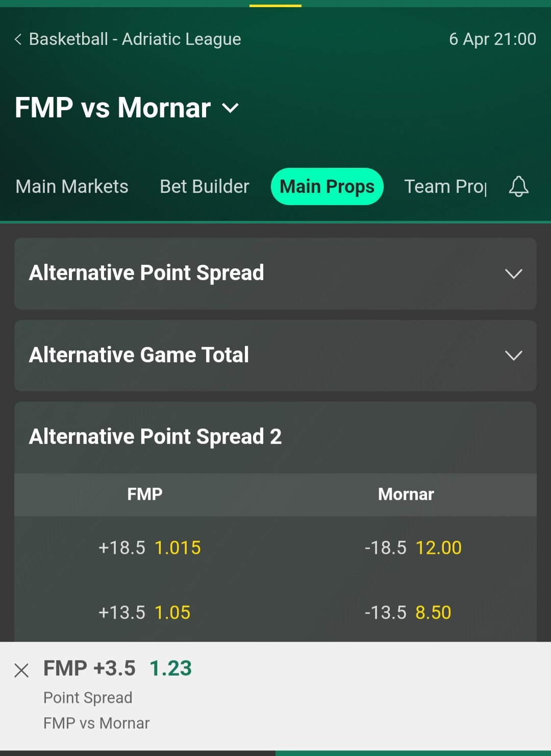Tap the Mornar column header

point(406,494)
